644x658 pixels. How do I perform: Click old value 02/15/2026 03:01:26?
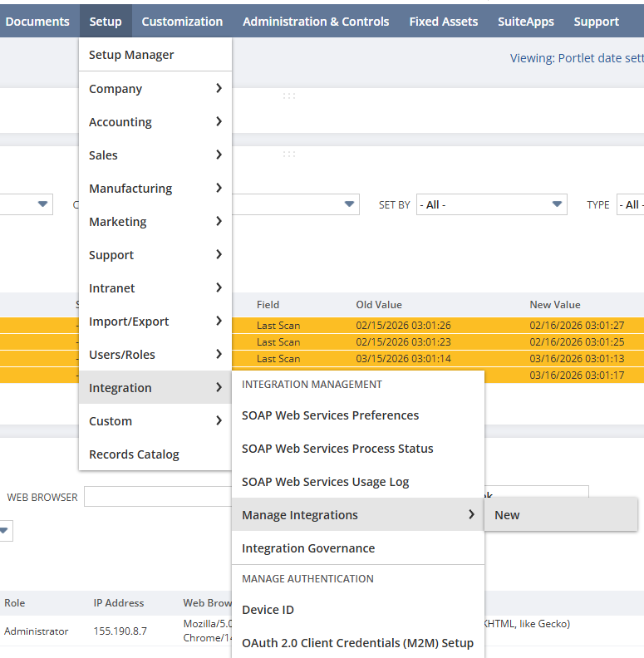point(404,325)
